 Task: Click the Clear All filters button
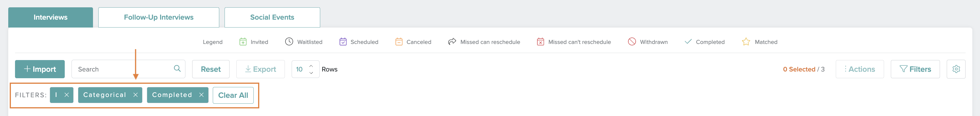coord(233,95)
